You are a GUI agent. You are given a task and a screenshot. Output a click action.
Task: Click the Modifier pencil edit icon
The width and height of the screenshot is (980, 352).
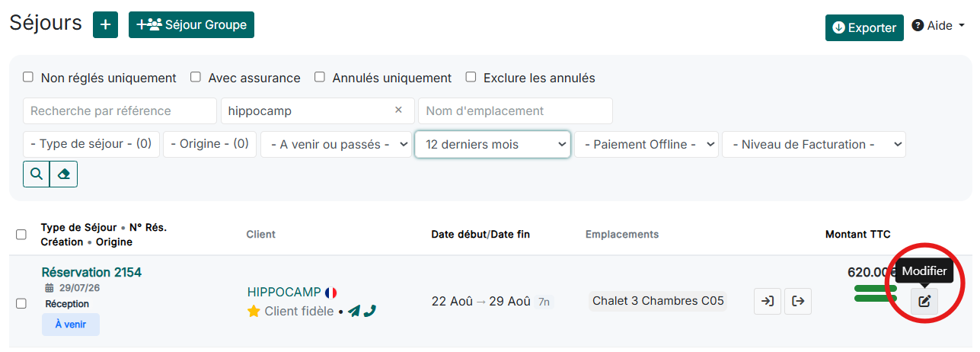(924, 301)
